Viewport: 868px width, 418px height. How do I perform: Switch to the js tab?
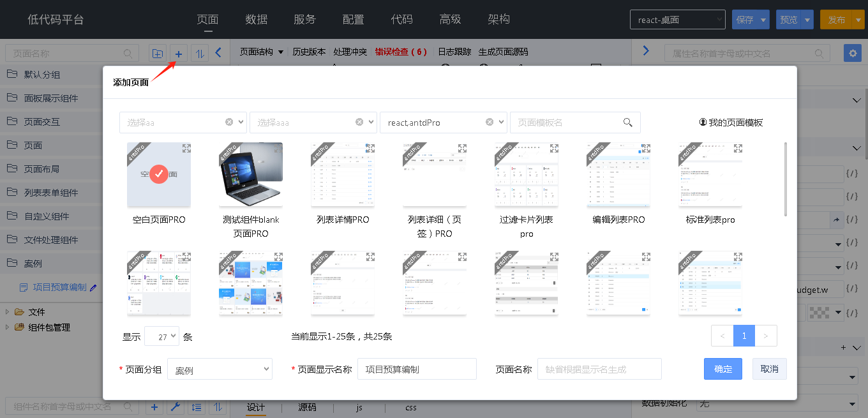[x=359, y=407]
